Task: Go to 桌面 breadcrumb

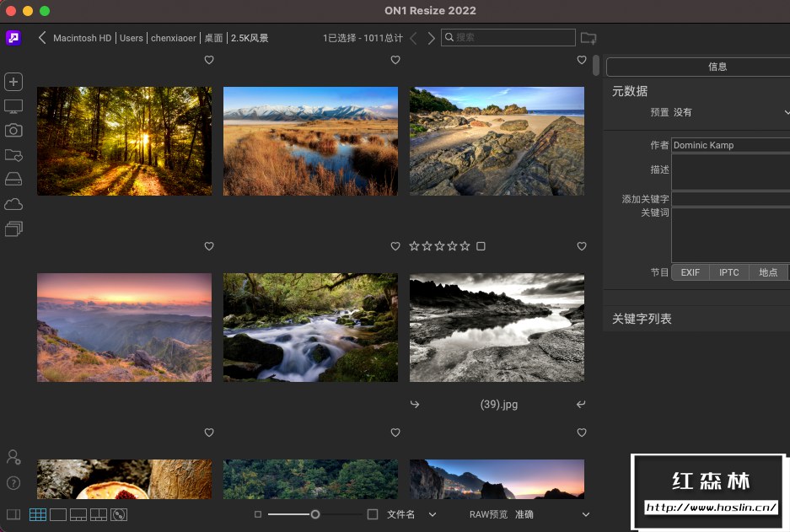Action: point(213,38)
